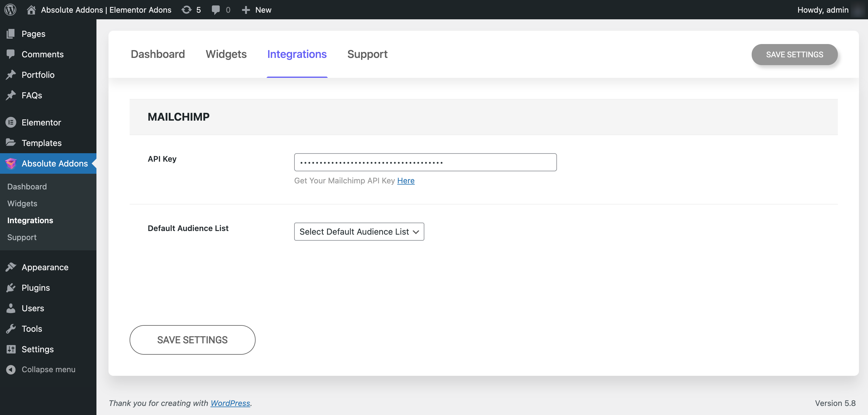Image resolution: width=868 pixels, height=415 pixels.
Task: Click Absolute Addons site title link
Action: point(106,10)
